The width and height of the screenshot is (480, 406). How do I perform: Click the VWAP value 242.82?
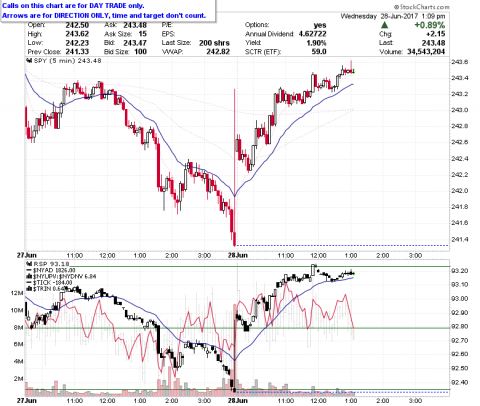tap(218, 52)
